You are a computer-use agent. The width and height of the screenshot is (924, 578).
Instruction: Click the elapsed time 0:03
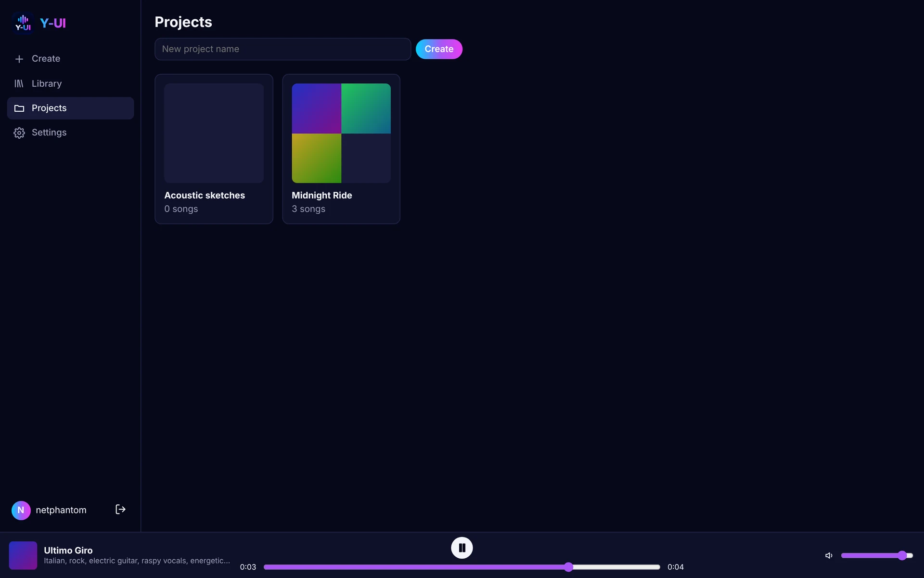(248, 567)
